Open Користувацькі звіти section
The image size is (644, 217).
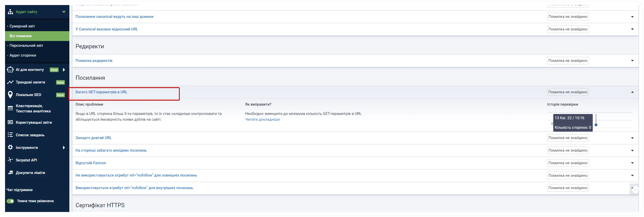(x=34, y=122)
